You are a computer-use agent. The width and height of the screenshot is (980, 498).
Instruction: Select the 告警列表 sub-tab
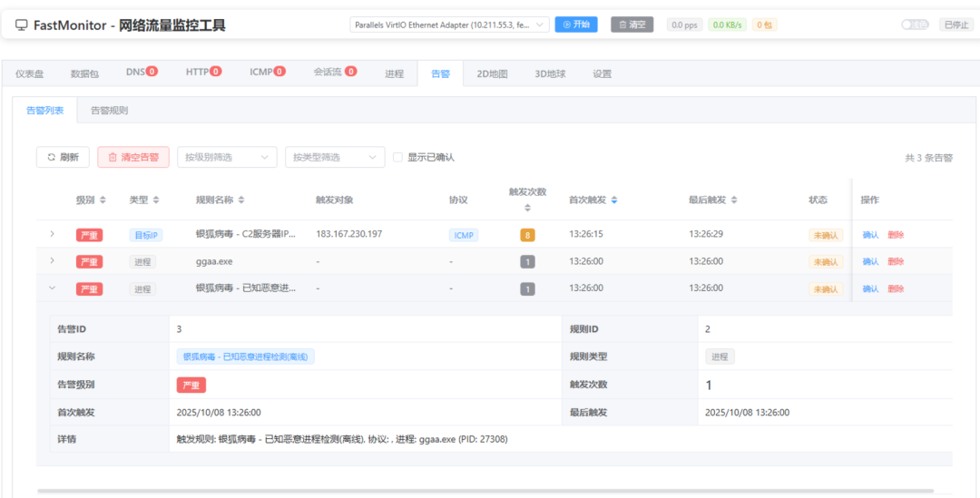tap(44, 110)
